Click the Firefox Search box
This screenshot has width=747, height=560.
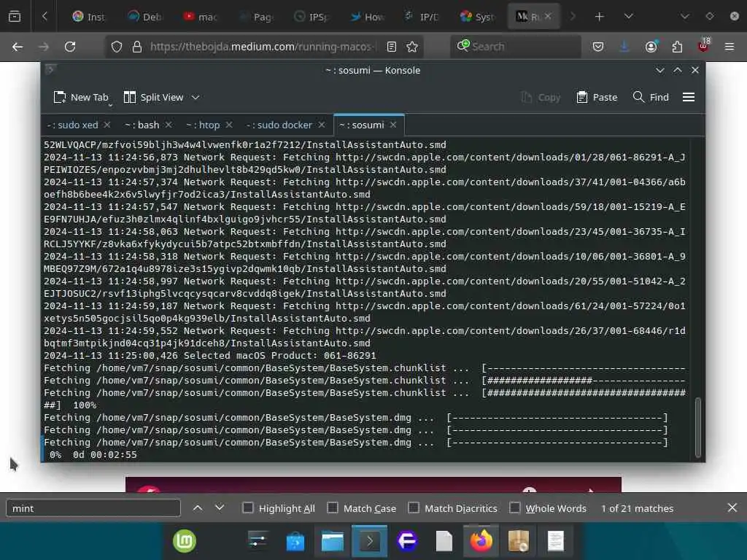[516, 47]
